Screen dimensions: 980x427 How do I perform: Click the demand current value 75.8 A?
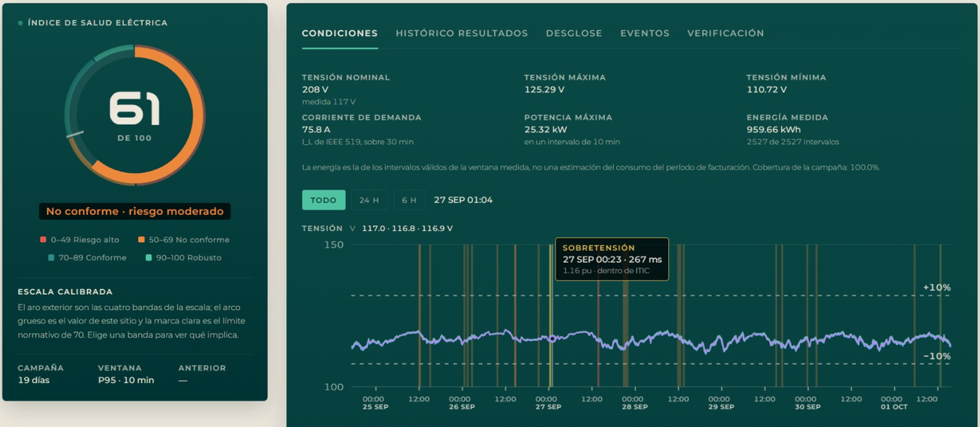pos(317,129)
